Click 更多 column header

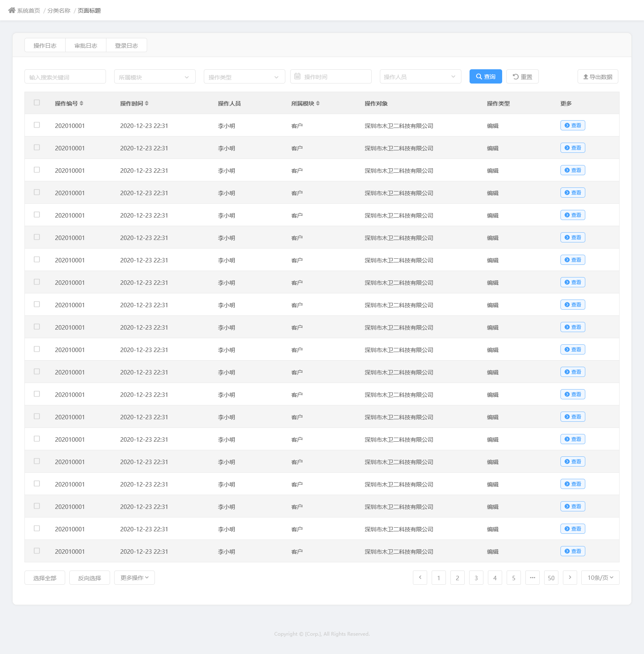566,103
